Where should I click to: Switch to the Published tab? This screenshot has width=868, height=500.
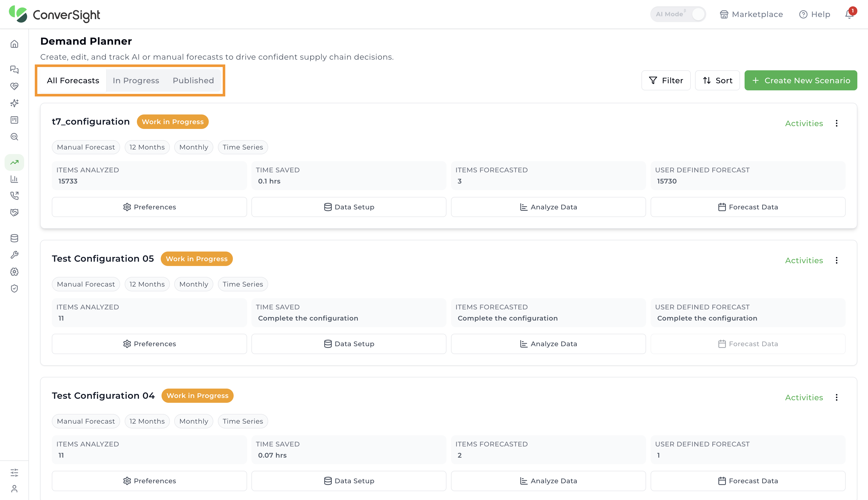tap(193, 80)
